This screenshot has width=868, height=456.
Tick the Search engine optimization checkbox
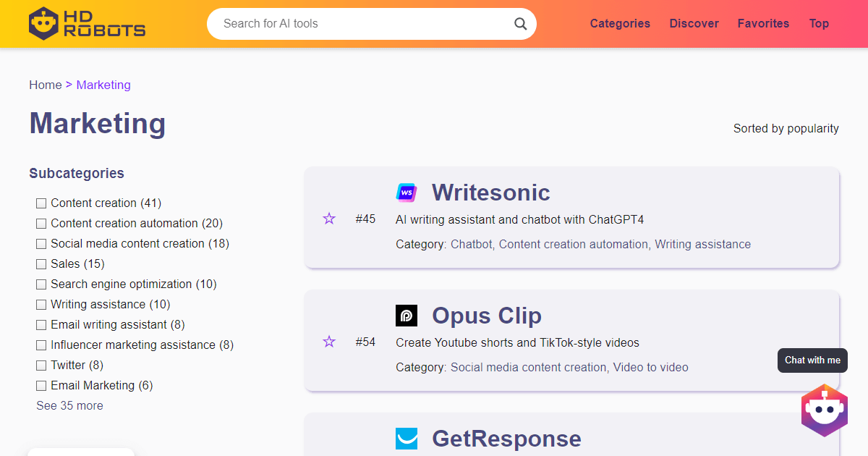41,284
